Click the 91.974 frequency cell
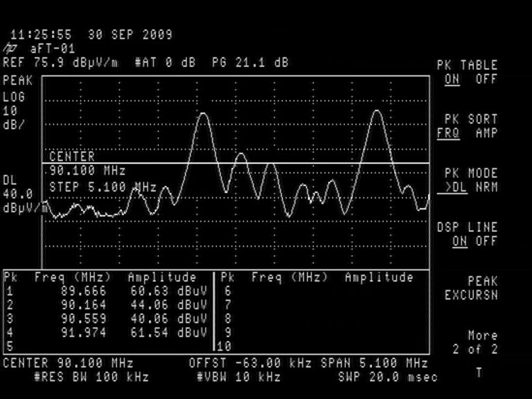532x399 pixels. (84, 332)
